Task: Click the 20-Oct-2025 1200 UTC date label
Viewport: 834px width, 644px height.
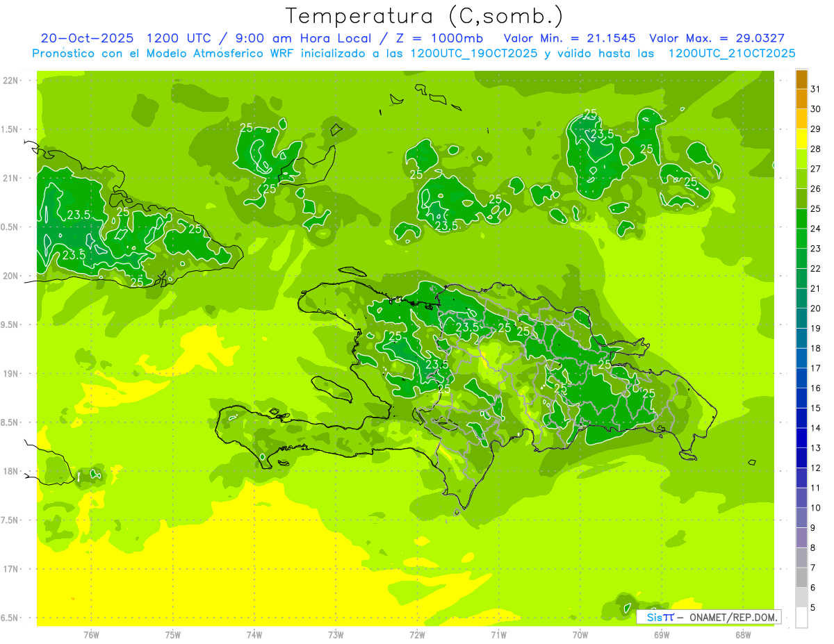Action: 125,38
